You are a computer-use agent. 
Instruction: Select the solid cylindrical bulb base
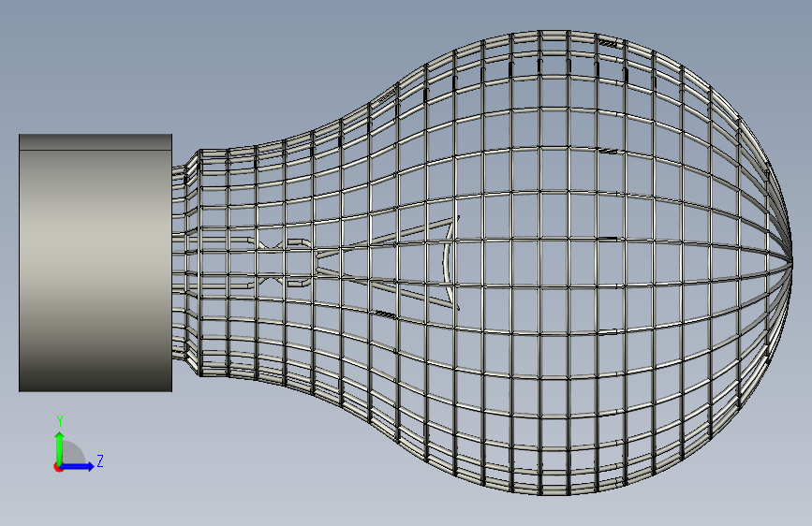point(96,263)
